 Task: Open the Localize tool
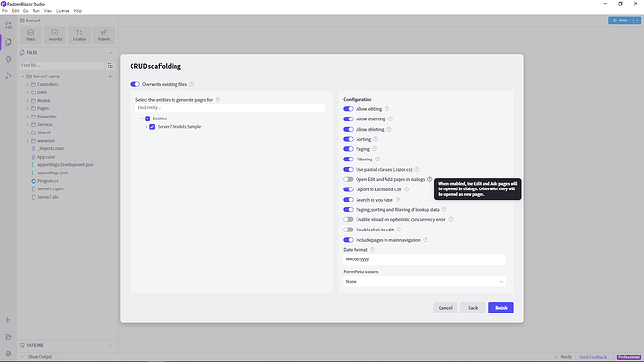pos(79,35)
